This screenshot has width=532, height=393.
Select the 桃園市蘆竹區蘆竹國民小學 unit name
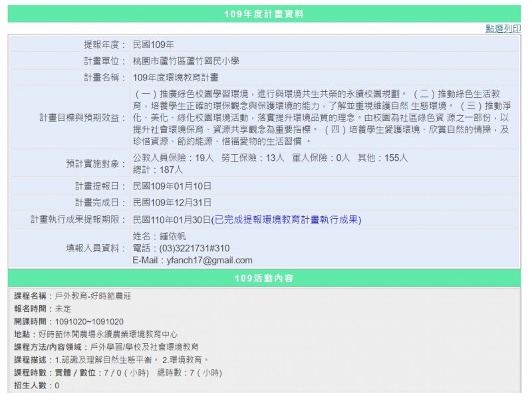[x=186, y=61]
